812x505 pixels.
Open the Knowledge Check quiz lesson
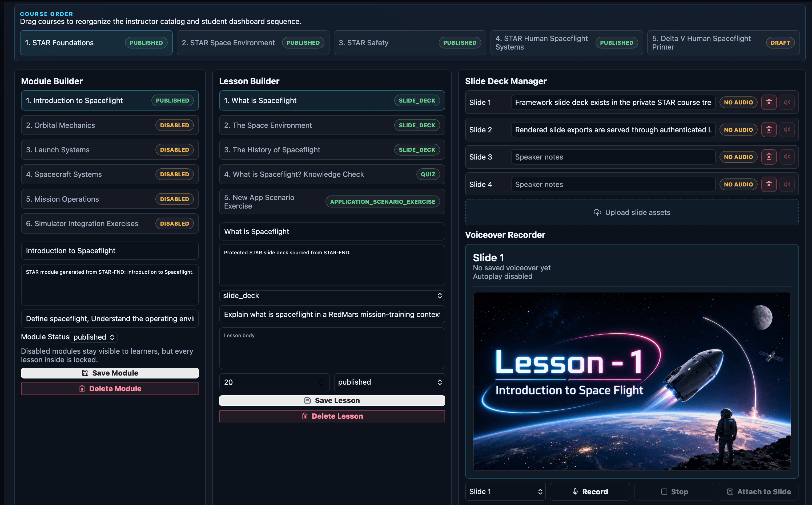332,174
